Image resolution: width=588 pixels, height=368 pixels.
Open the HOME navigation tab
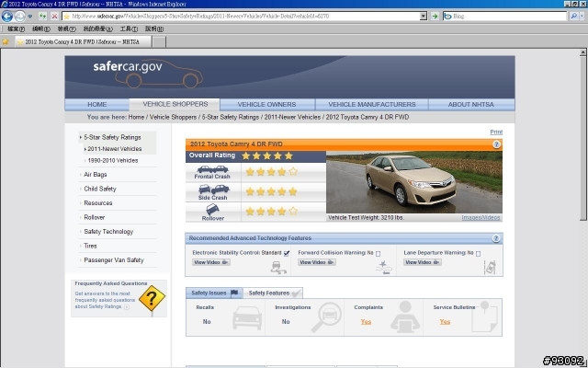97,104
